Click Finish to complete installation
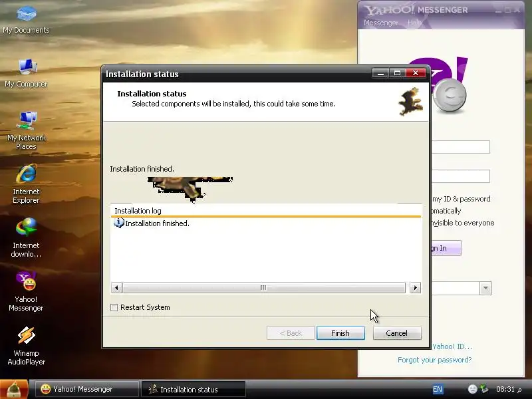 click(x=340, y=333)
